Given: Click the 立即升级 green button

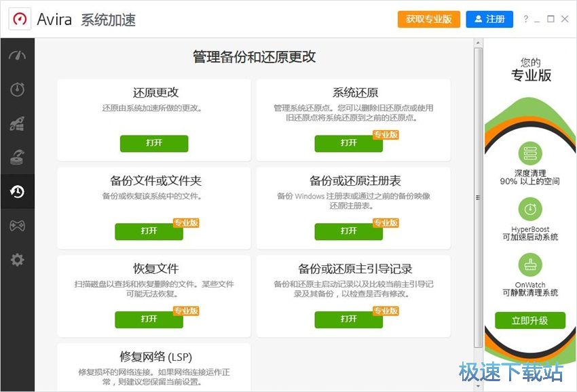Looking at the screenshot, I should [530, 320].
